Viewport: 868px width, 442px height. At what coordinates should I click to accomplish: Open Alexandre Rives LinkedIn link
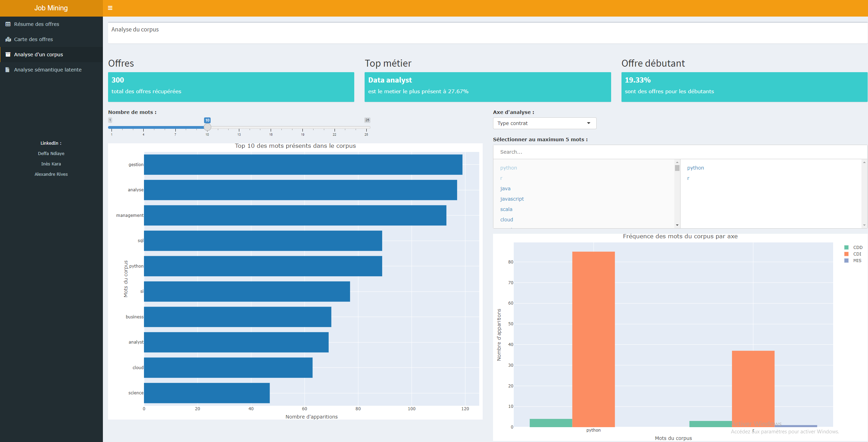click(x=51, y=174)
